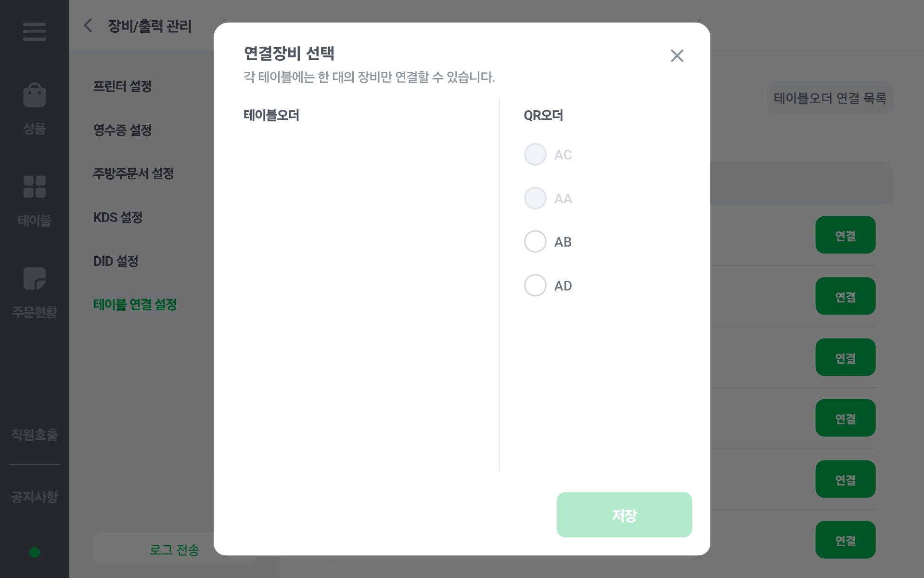Viewport: 924px width, 578px height.
Task: Open 프린터 설정 menu
Action: pyautogui.click(x=122, y=87)
